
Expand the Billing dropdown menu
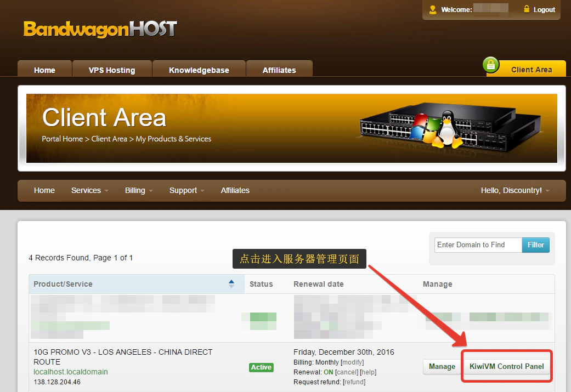139,190
